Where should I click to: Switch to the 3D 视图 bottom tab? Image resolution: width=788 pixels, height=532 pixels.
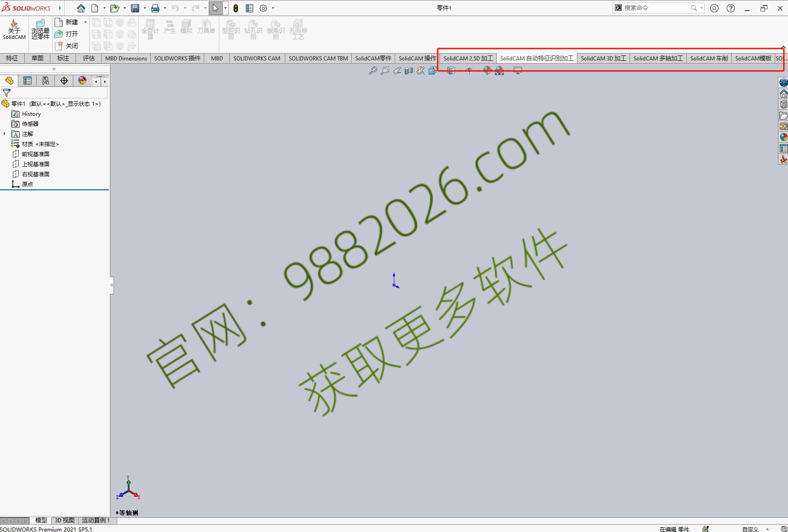pyautogui.click(x=65, y=521)
